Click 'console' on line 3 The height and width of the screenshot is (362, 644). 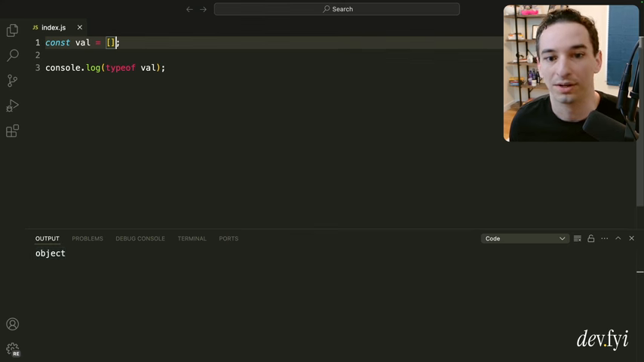click(63, 68)
